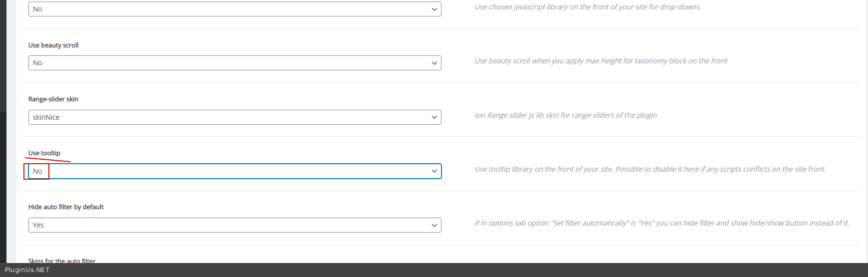868x277 pixels.
Task: Click the PluginUs.NET footer link
Action: [27, 270]
